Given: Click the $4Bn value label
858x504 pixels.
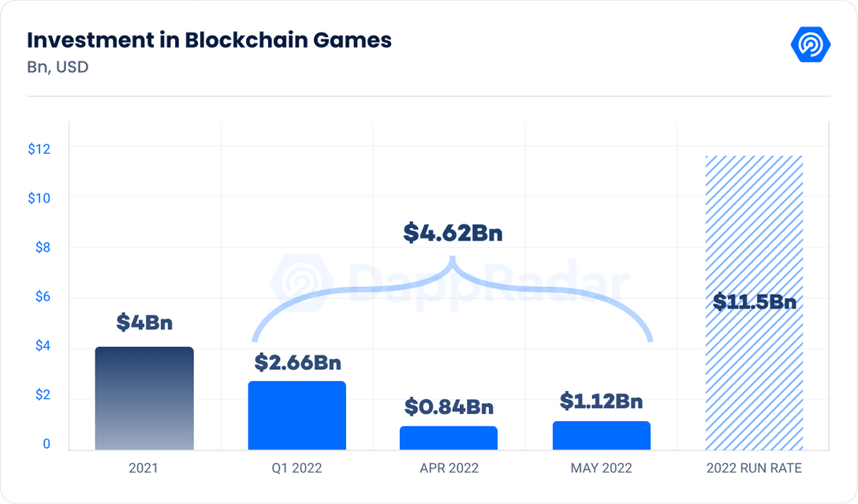Looking at the screenshot, I should tap(144, 323).
